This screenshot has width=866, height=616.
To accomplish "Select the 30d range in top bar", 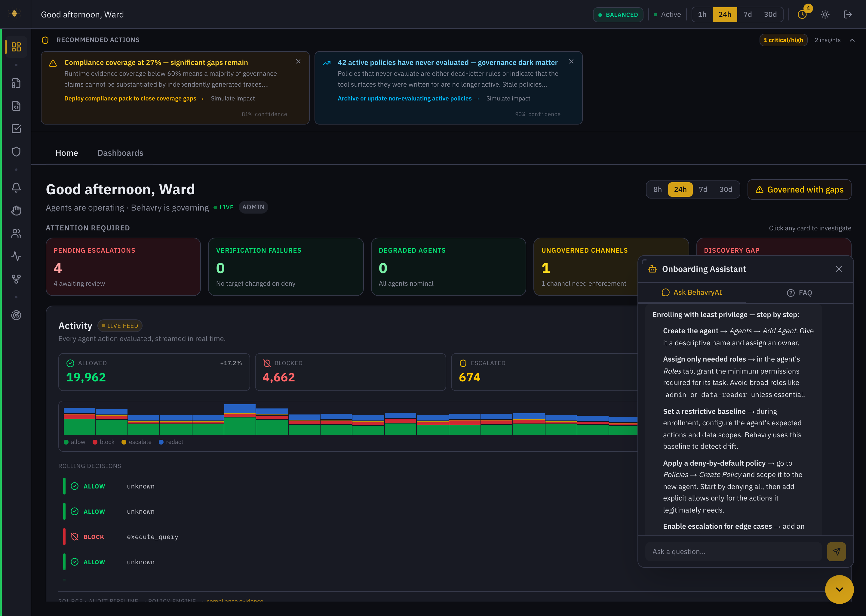I will coord(770,14).
